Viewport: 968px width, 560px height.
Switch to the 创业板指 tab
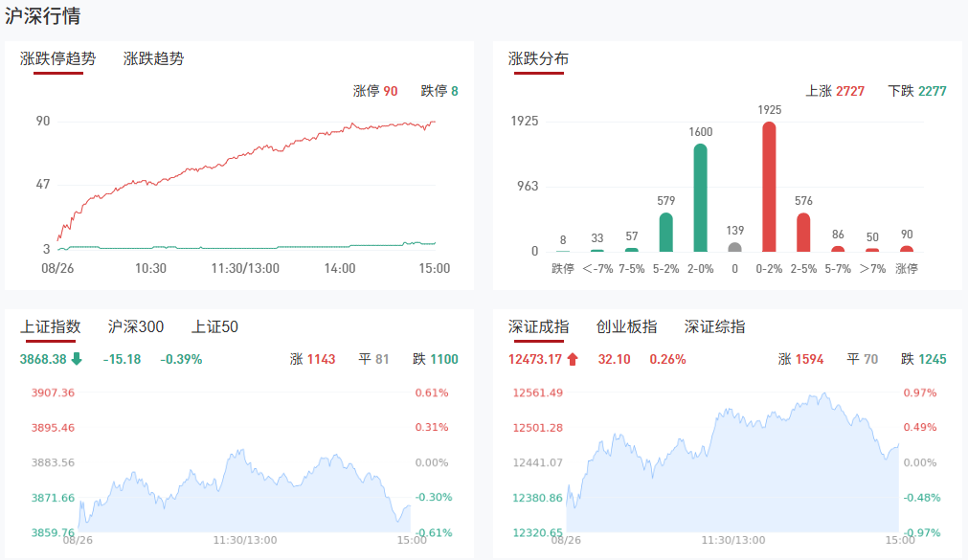626,327
